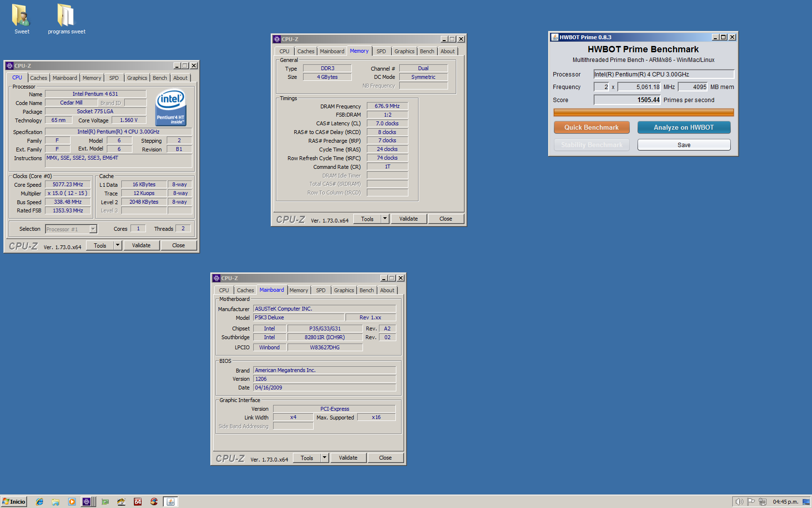Screen dimensions: 812x508
Task: Open the SPD tab in Memory window
Action: coord(381,51)
